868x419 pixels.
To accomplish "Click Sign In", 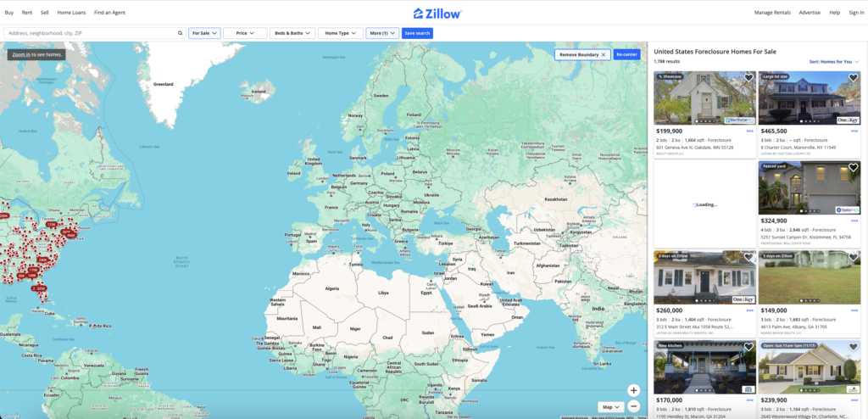I will point(856,12).
